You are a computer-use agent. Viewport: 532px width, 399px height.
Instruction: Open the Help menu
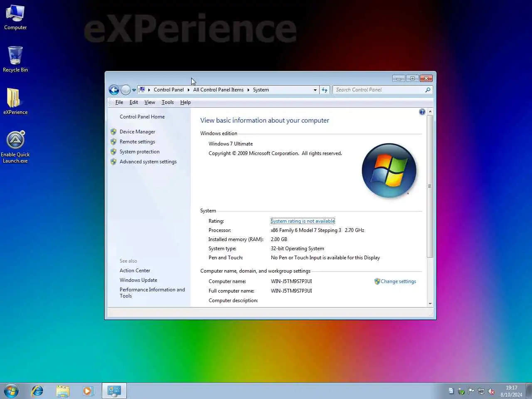(x=185, y=102)
